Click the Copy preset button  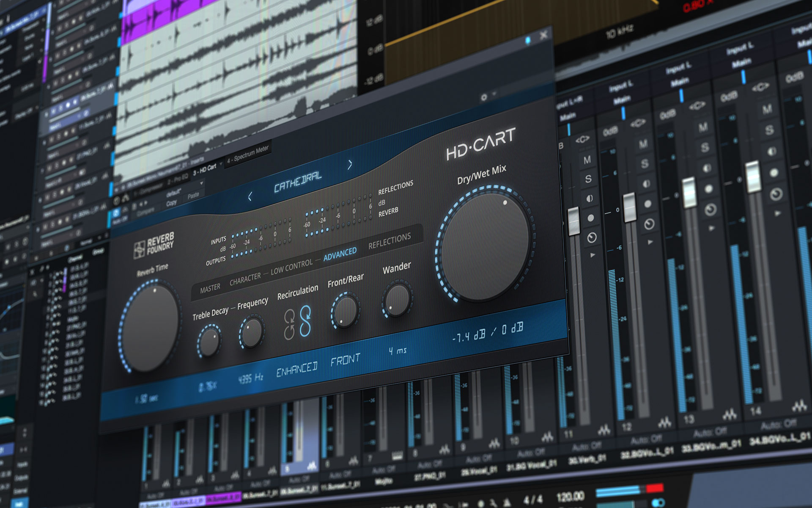point(171,203)
